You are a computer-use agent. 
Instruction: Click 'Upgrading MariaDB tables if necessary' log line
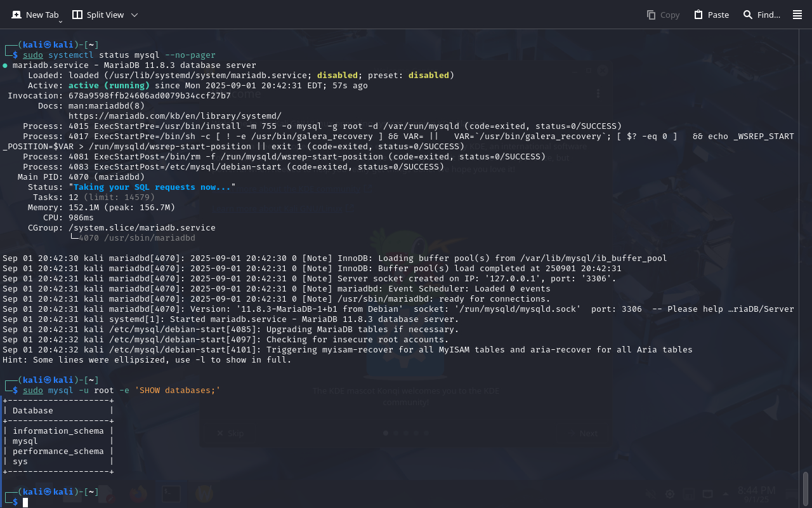231,329
